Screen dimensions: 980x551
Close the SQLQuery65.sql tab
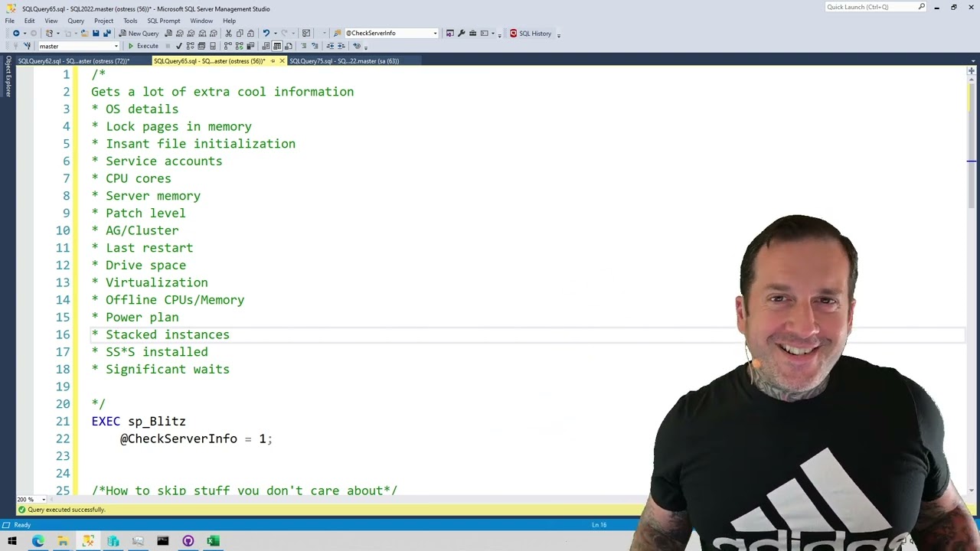(283, 61)
